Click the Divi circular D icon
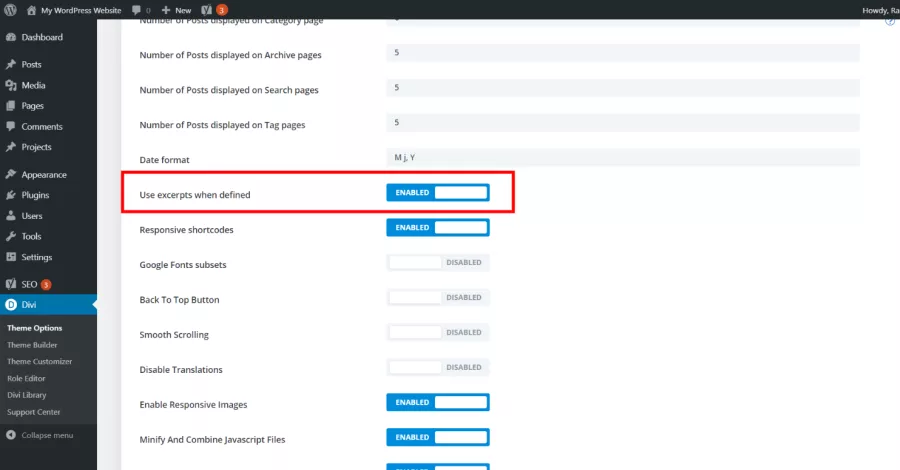900x470 pixels. pos(11,305)
